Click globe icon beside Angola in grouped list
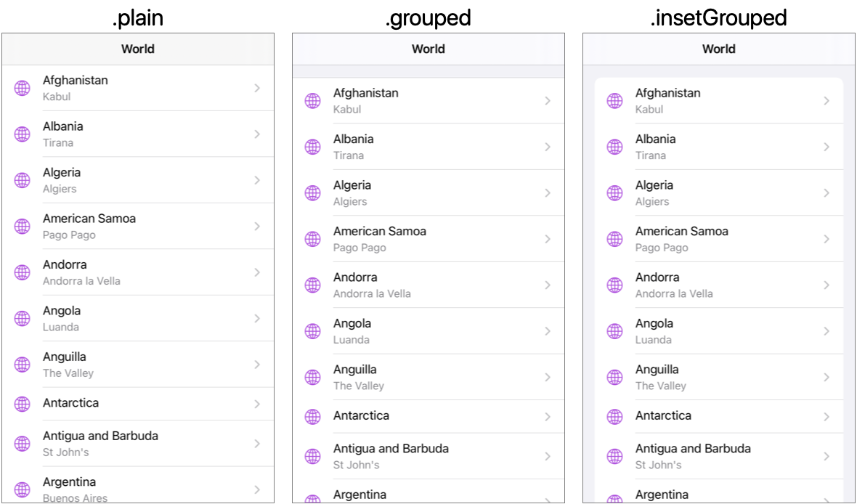The height and width of the screenshot is (504, 857). click(313, 331)
